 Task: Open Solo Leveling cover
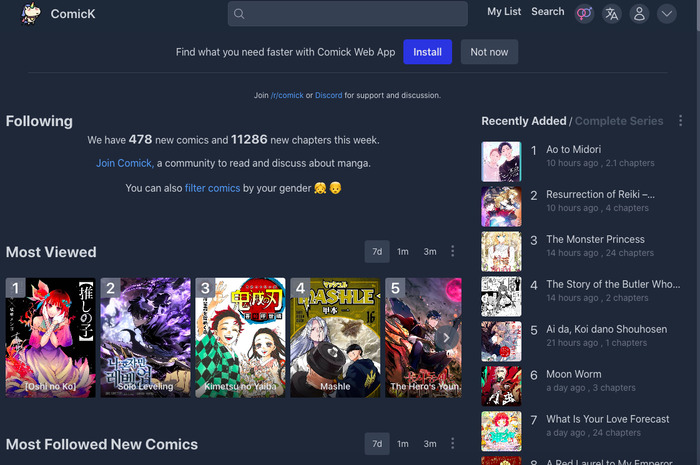pyautogui.click(x=146, y=337)
